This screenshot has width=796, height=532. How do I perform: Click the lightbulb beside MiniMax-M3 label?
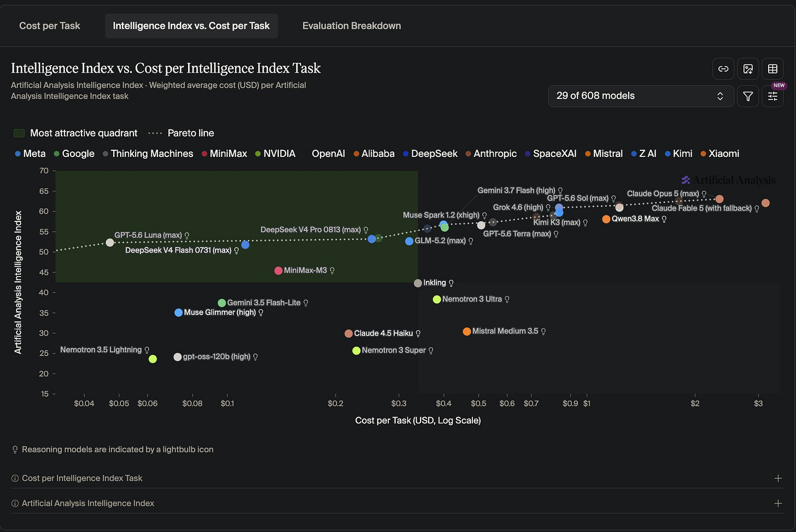pyautogui.click(x=332, y=271)
